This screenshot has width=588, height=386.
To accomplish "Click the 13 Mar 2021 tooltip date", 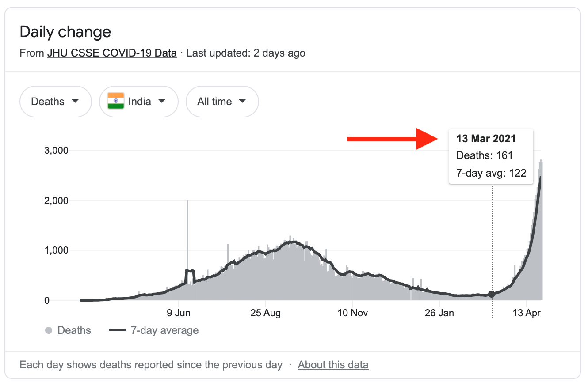I will pyautogui.click(x=486, y=139).
